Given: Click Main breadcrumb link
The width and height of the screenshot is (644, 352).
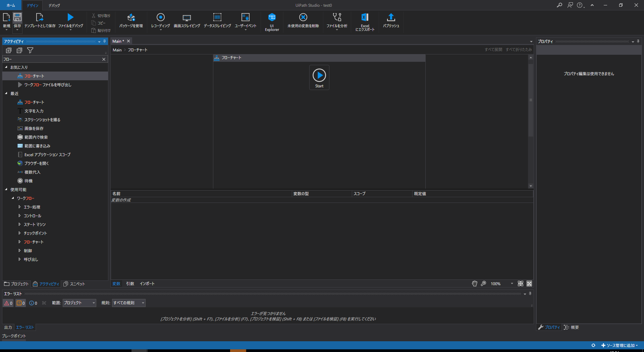Looking at the screenshot, I should tap(117, 50).
